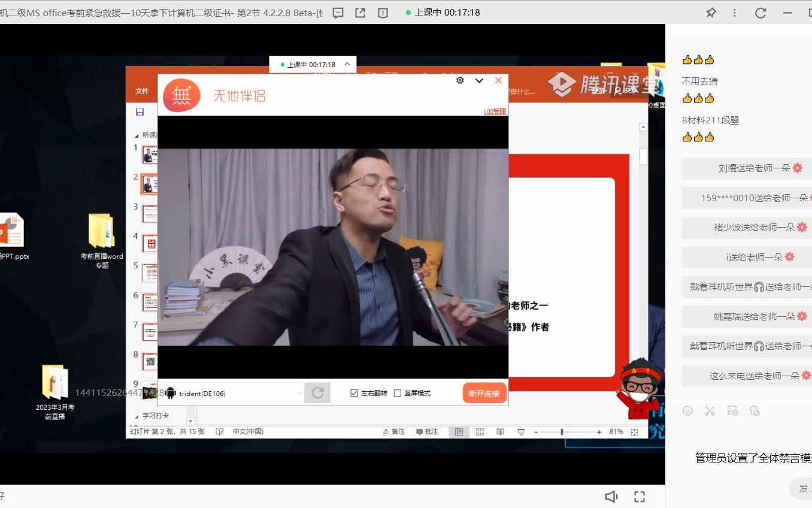Click the scissors screenshot icon in chat
The width and height of the screenshot is (812, 508).
click(x=710, y=410)
